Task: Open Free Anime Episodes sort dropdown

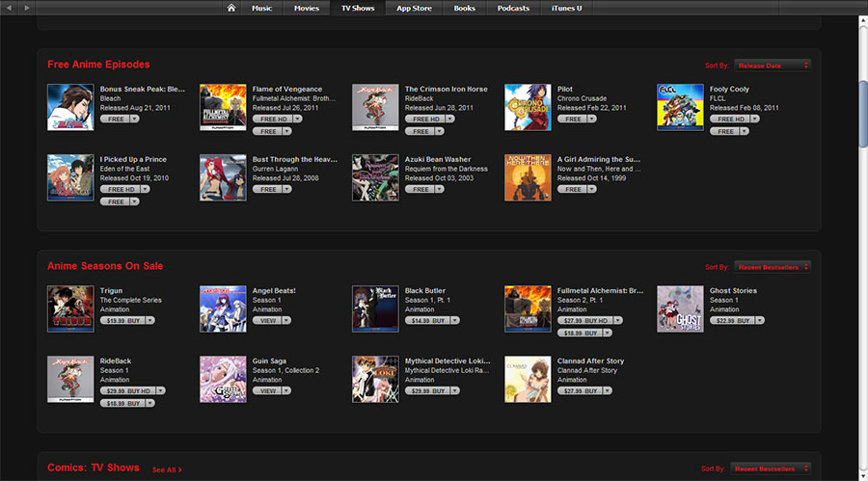Action: [773, 66]
